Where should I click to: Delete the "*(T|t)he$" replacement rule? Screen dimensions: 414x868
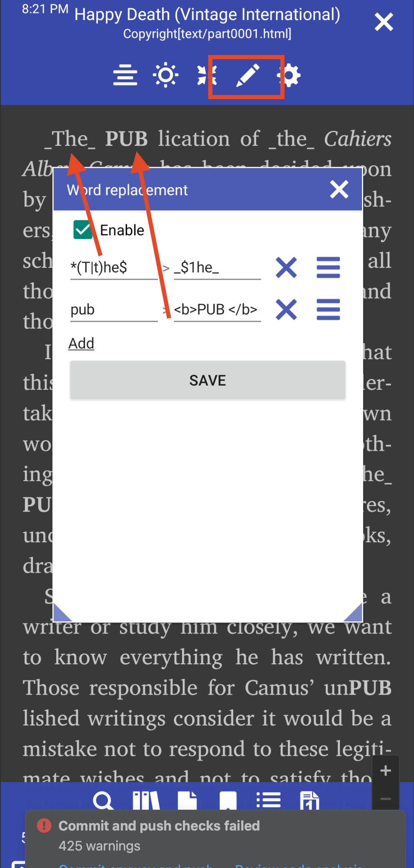click(x=286, y=267)
